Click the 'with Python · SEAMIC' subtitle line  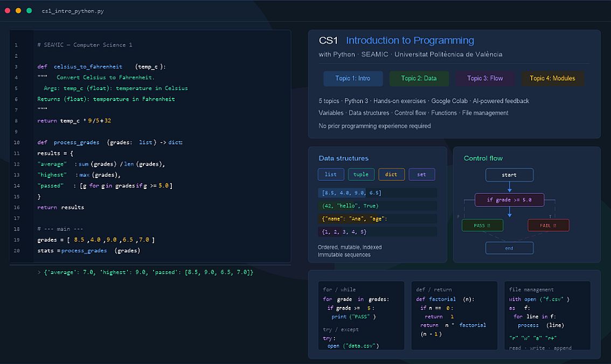click(x=411, y=54)
